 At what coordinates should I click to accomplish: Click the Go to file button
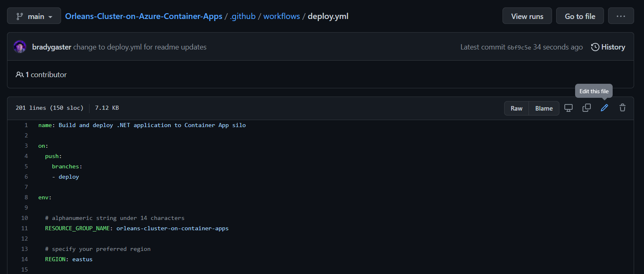click(x=580, y=16)
